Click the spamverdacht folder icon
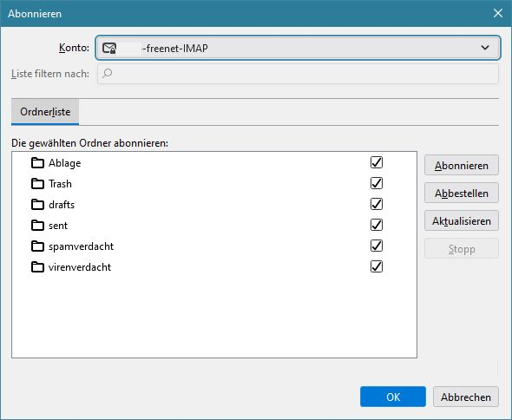512x420 pixels. [37, 246]
